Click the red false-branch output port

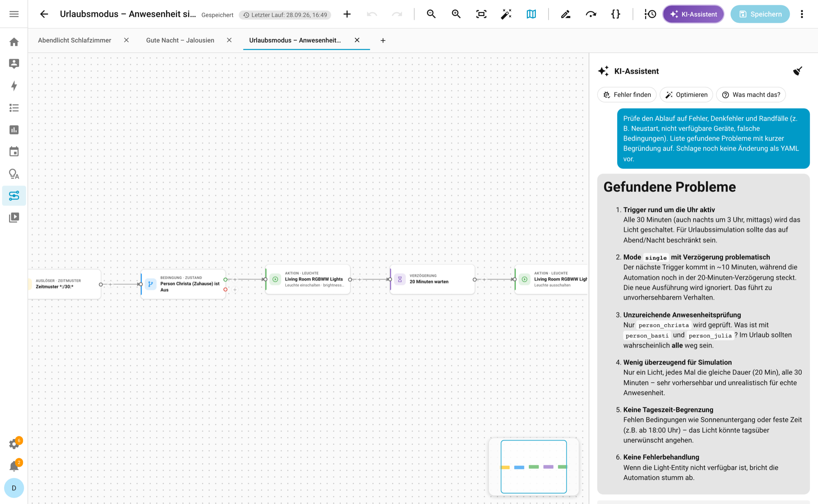225,290
